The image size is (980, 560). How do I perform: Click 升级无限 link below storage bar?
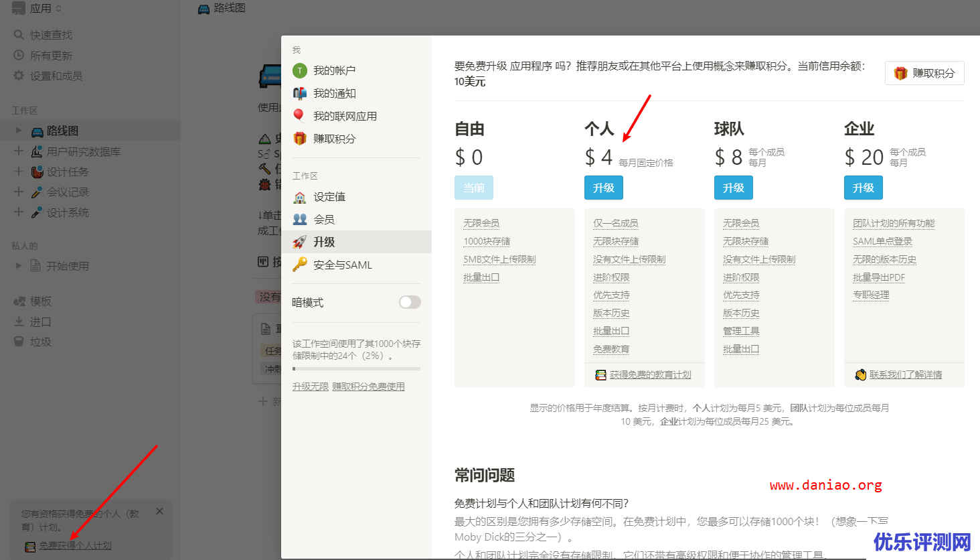coord(311,387)
